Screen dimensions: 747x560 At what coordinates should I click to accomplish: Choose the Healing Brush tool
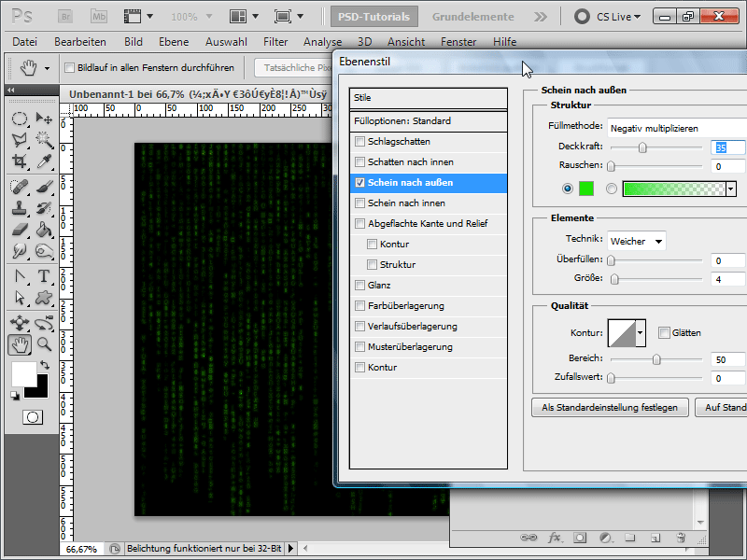pos(19,187)
